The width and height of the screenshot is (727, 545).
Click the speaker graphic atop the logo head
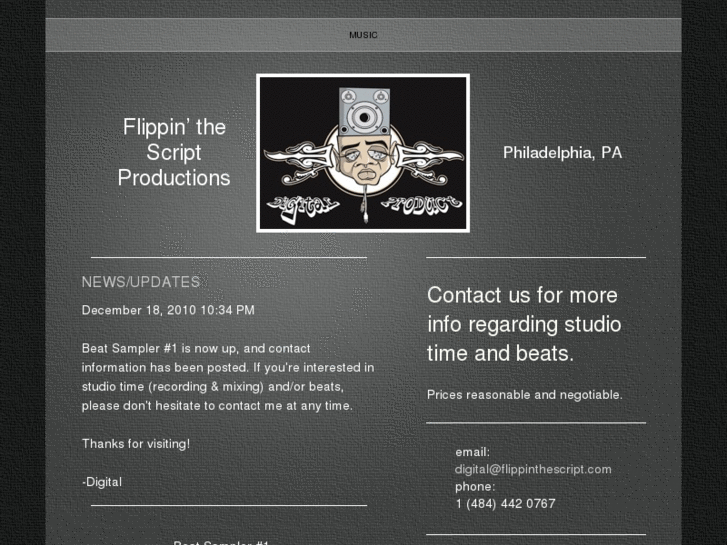pyautogui.click(x=364, y=111)
